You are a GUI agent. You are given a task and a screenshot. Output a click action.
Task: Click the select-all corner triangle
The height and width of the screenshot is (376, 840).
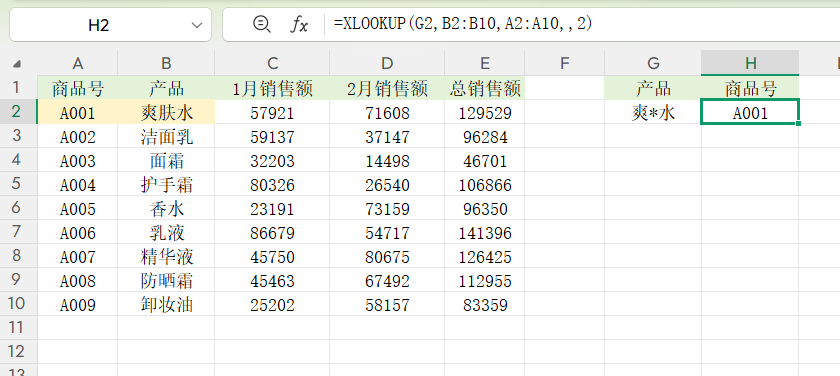(x=17, y=64)
